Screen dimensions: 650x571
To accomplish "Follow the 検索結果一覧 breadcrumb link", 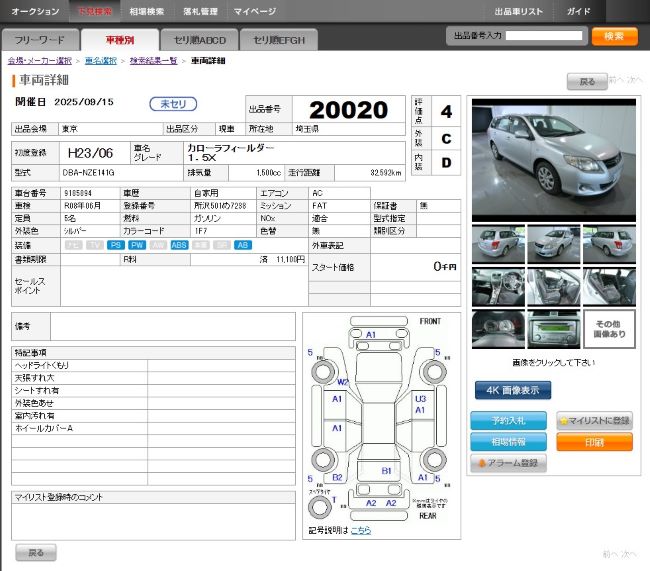I will click(153, 61).
